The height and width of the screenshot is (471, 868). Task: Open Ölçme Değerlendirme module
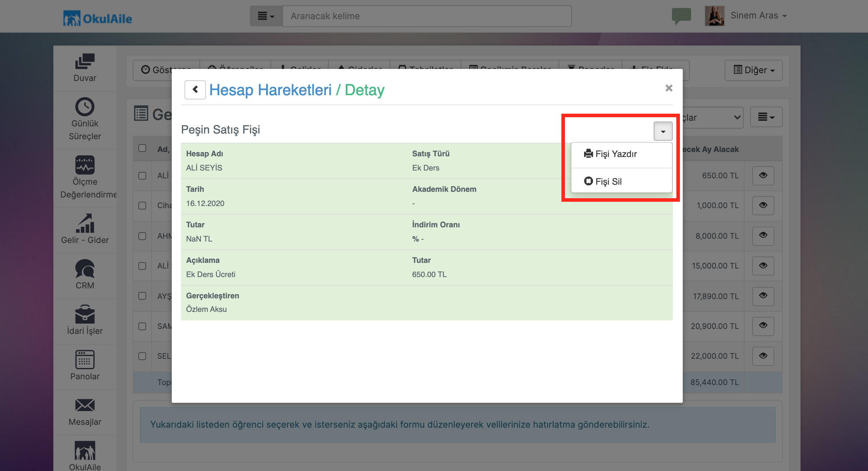point(85,178)
